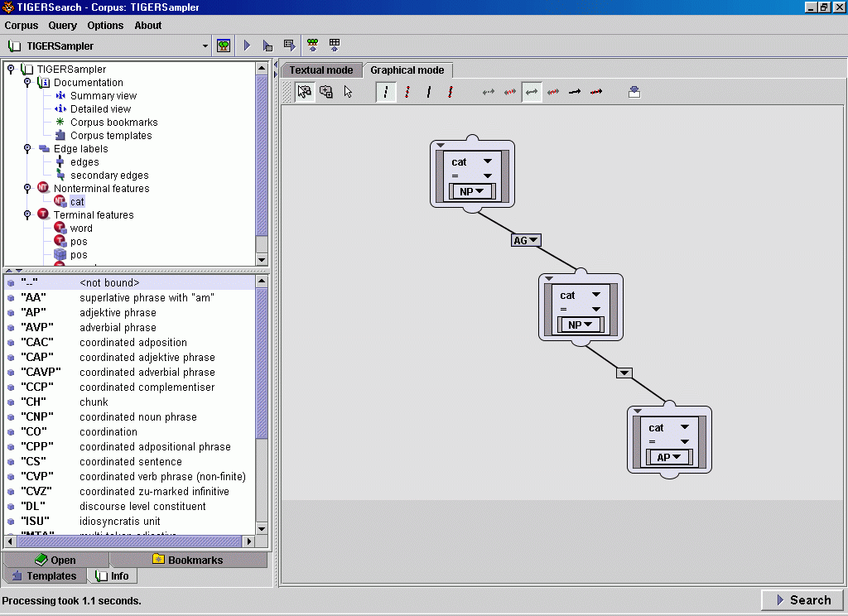Image resolution: width=848 pixels, height=616 pixels.
Task: Click the trees with up-arrow toolbar icon
Action: tap(312, 46)
